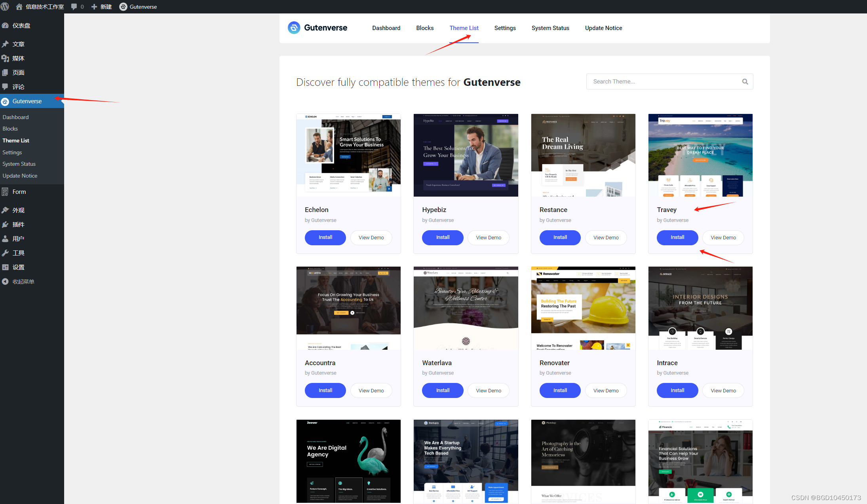Open the 插件 plugins sidebar menu
This screenshot has width=867, height=504.
(18, 225)
